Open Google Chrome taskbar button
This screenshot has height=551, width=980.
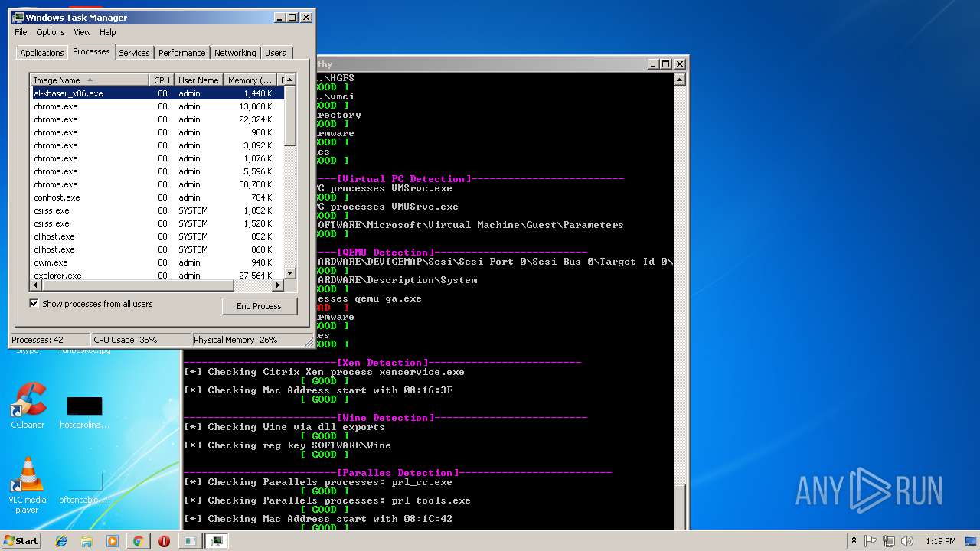tap(138, 541)
